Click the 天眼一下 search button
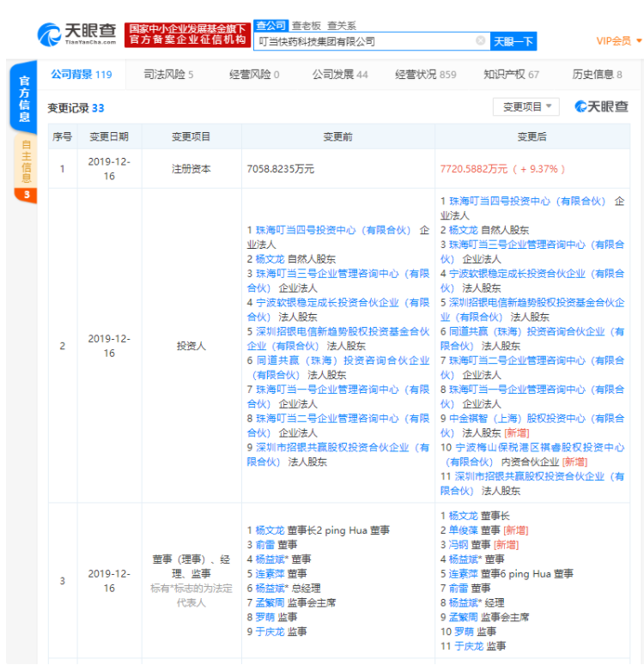Image resolution: width=644 pixels, height=665 pixels. point(513,41)
